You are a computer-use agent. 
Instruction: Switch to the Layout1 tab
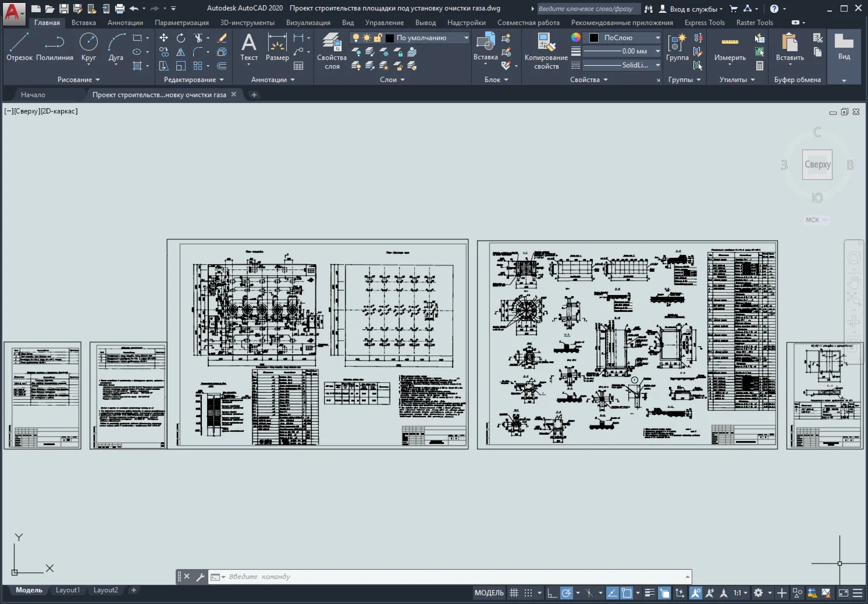67,590
